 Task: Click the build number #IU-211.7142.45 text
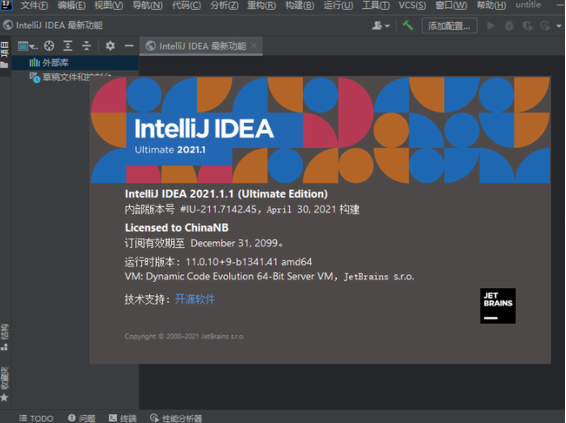click(x=218, y=210)
